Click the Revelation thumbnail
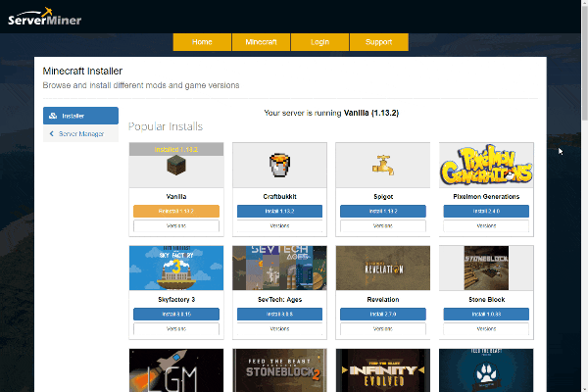This screenshot has width=588, height=392. [383, 268]
